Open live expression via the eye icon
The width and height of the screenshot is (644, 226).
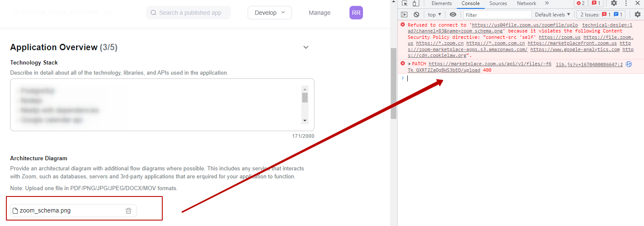(453, 15)
